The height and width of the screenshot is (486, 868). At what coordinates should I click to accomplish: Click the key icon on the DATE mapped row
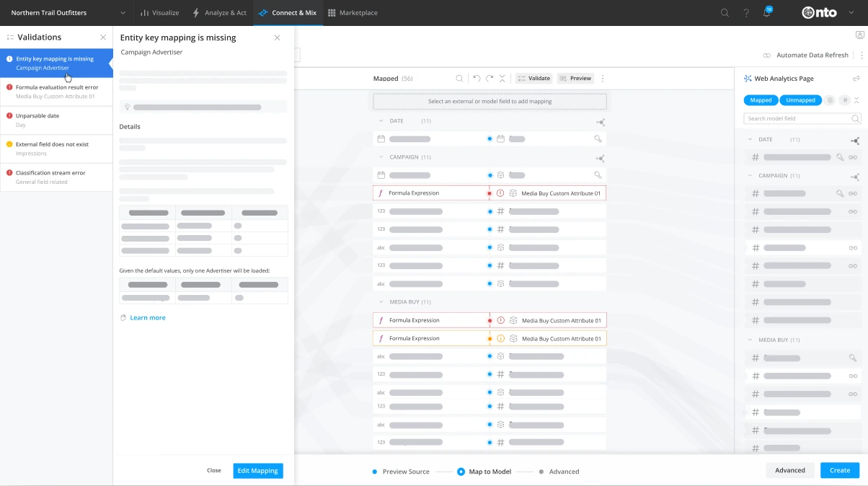(598, 138)
